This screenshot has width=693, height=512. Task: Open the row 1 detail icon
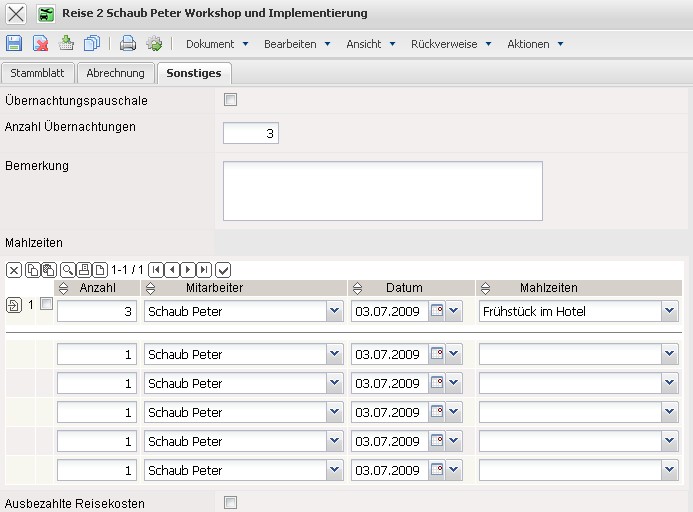click(13, 305)
